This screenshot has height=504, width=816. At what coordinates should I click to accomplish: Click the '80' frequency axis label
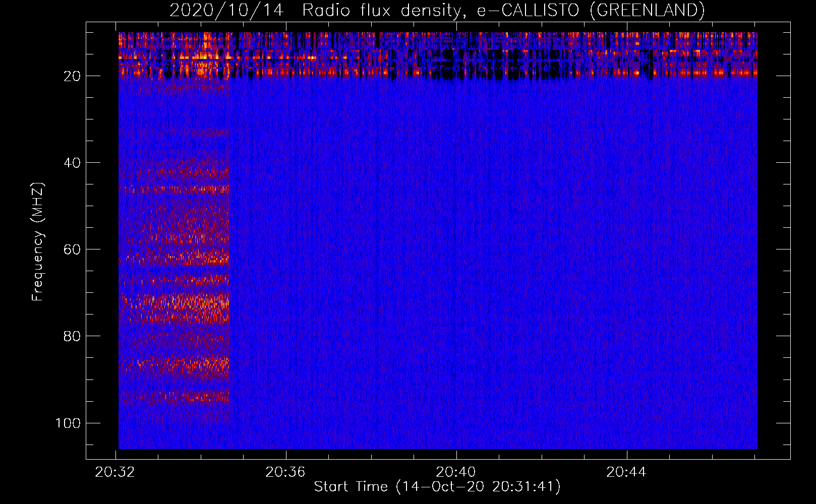[72, 336]
